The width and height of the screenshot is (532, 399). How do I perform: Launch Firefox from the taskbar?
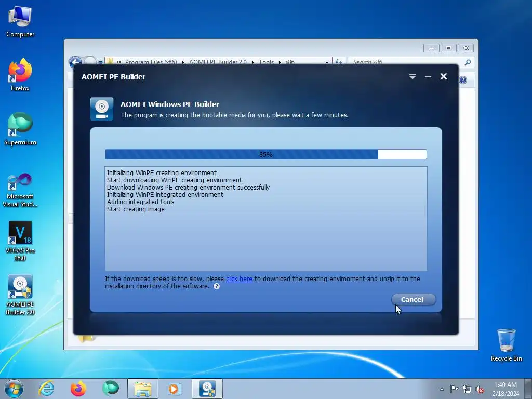[x=78, y=389]
